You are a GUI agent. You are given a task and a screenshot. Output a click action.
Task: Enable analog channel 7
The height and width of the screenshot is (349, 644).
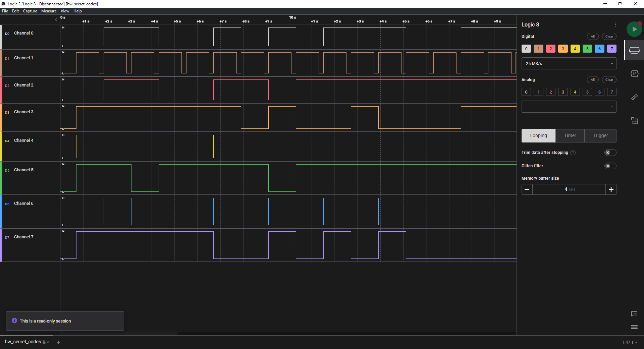tap(612, 92)
